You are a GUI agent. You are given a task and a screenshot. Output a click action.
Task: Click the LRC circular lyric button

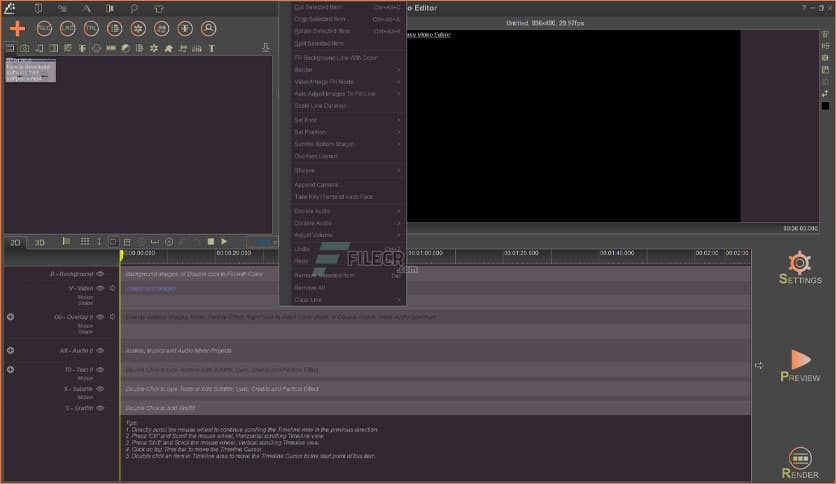68,28
